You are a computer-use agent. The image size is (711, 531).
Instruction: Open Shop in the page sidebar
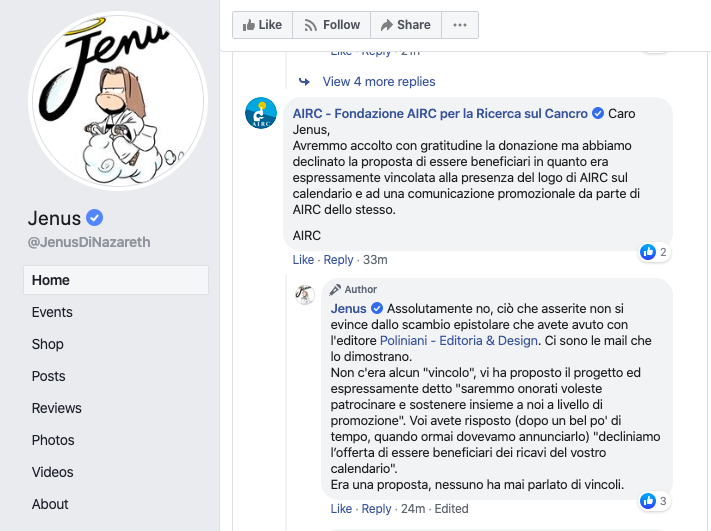pos(48,344)
